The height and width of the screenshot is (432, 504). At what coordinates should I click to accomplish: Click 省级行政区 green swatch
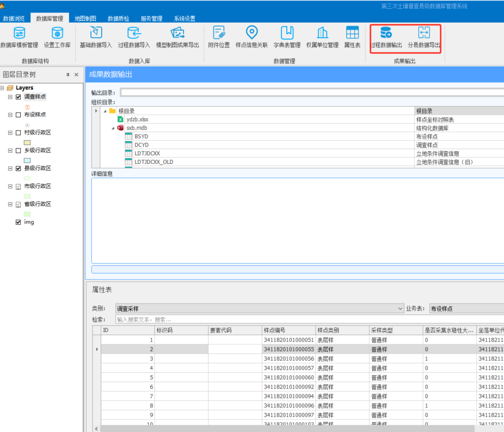pyautogui.click(x=27, y=214)
